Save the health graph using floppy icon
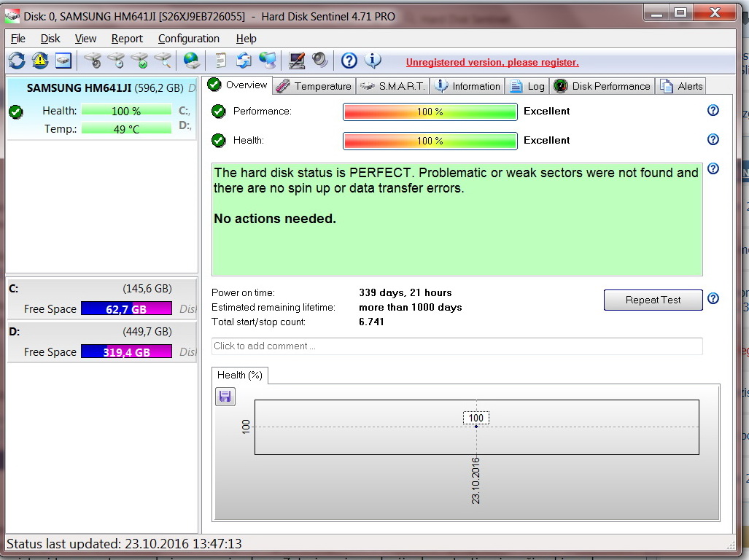This screenshot has width=749, height=560. pos(225,397)
